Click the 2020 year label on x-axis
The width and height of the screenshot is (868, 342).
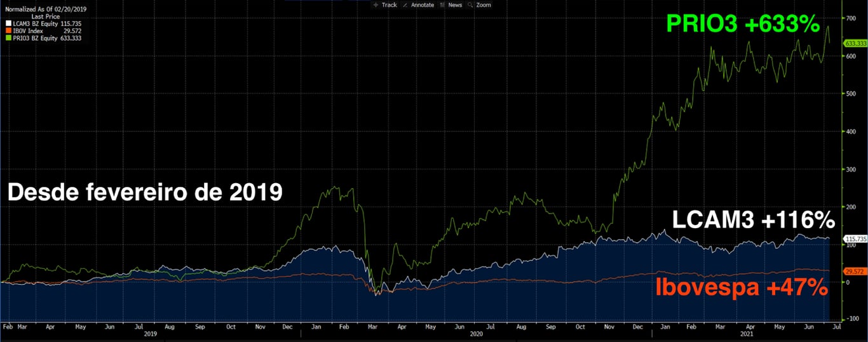tap(477, 333)
